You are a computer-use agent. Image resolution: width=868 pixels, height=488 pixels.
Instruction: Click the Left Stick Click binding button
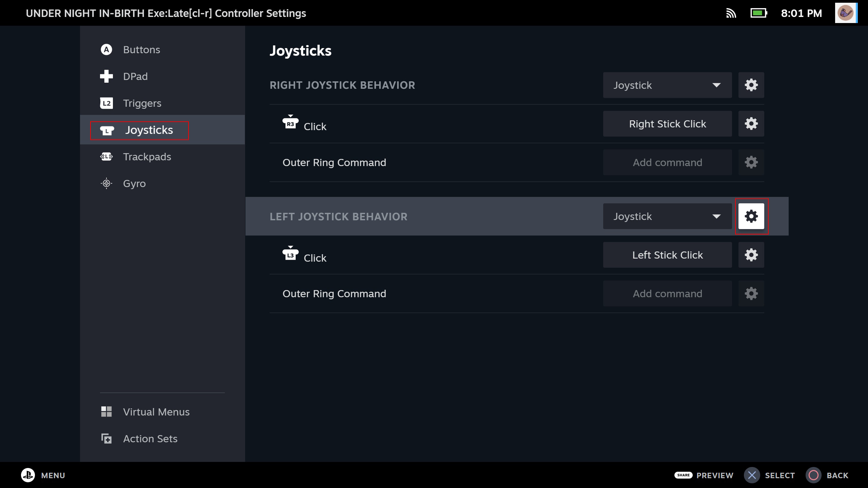coord(667,255)
